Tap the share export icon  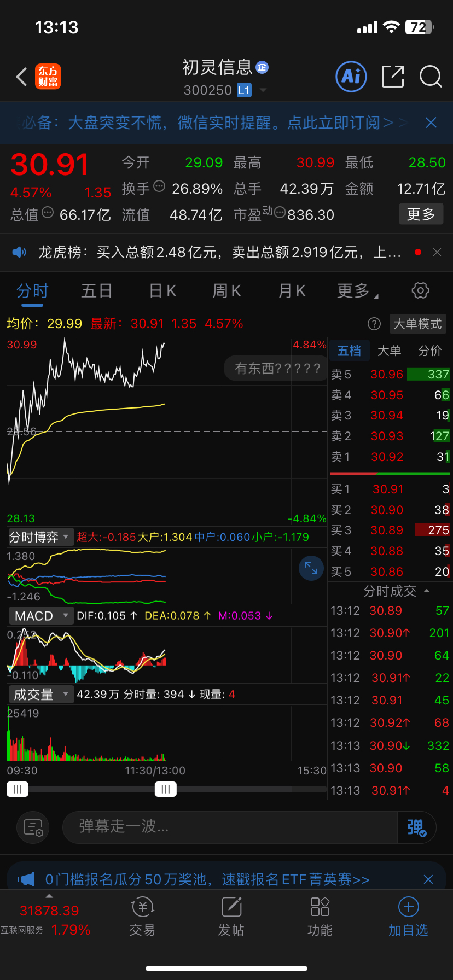(x=393, y=77)
